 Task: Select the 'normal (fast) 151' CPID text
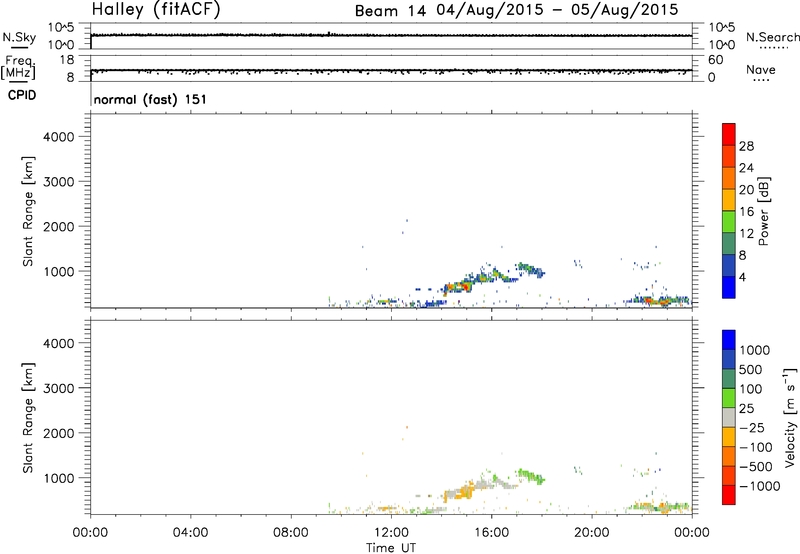[151, 99]
